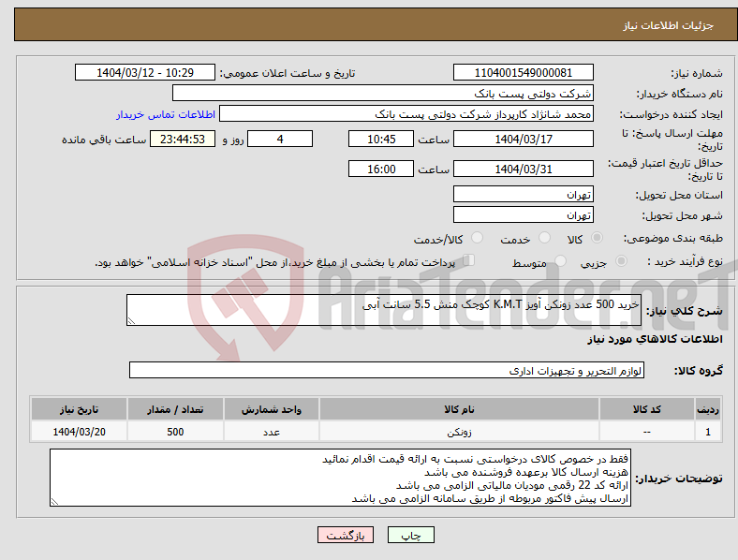Click the row number cell 1

pyautogui.click(x=708, y=431)
